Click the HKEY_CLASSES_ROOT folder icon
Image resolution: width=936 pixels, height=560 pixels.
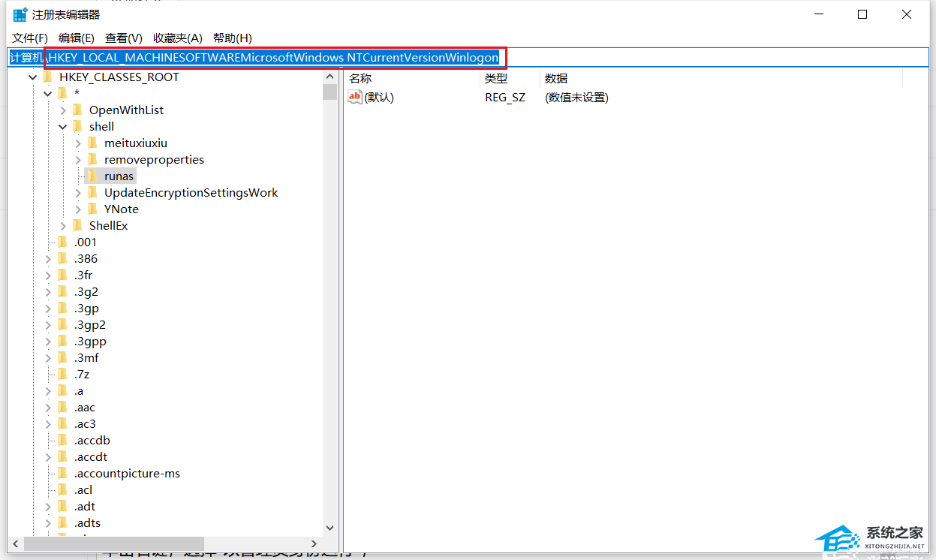[47, 77]
